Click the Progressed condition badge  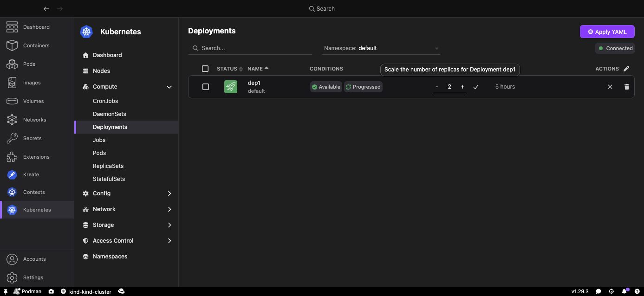(363, 87)
